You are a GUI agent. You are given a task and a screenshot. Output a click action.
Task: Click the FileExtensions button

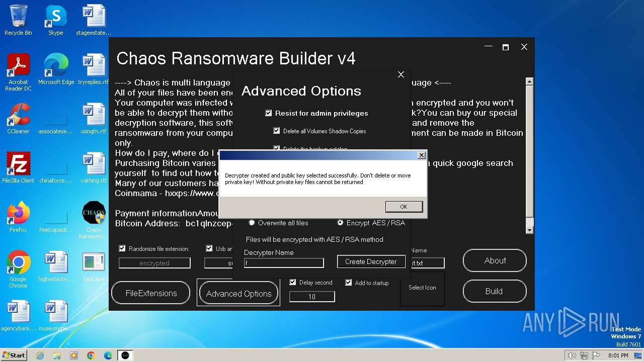click(151, 293)
